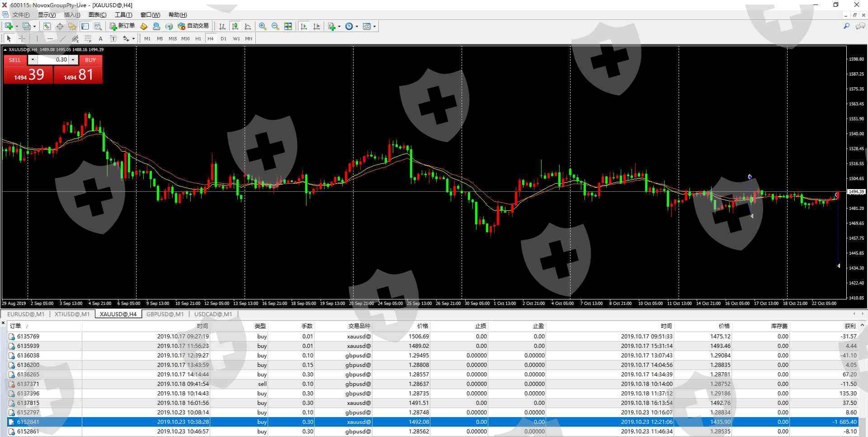Select the text label tool (A)
Viewport: 868px width, 437px height.
100,39
